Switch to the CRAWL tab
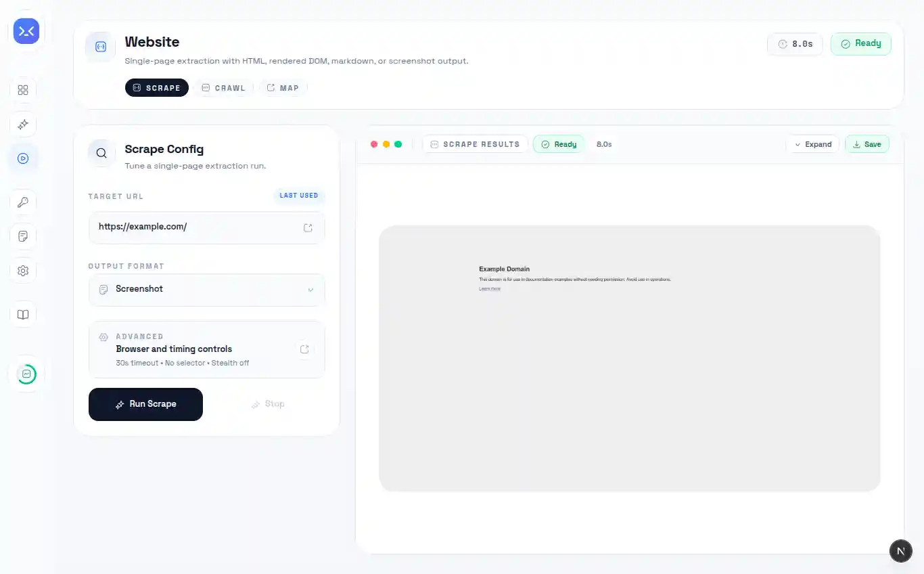Screen dimensions: 924x574 pos(223,87)
